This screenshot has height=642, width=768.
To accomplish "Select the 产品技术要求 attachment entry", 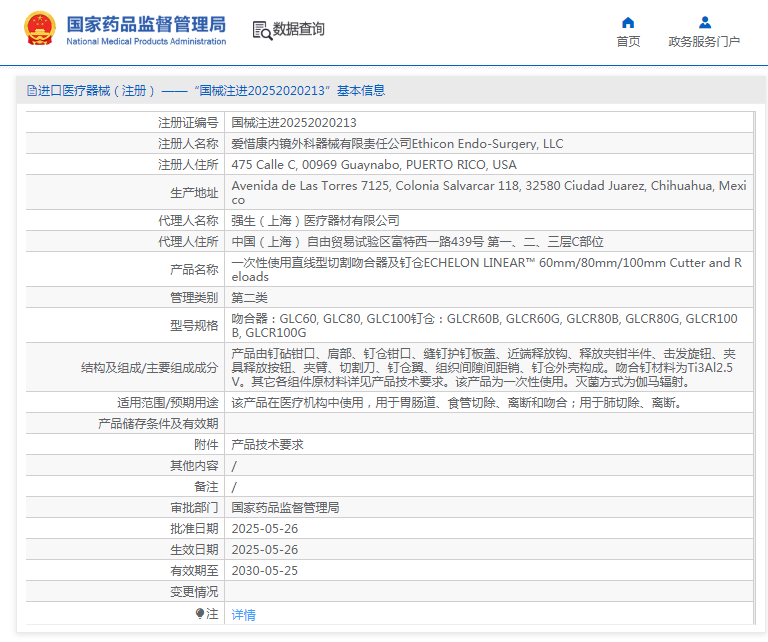I will pyautogui.click(x=267, y=444).
